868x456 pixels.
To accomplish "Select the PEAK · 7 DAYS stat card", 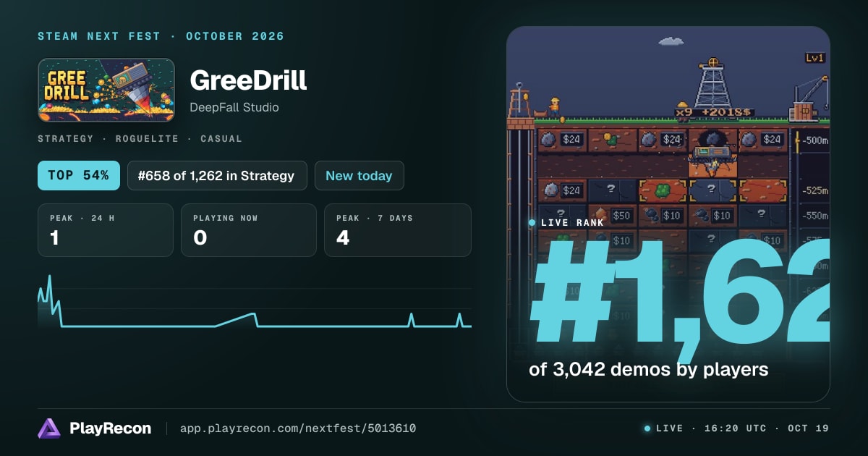I will [398, 230].
